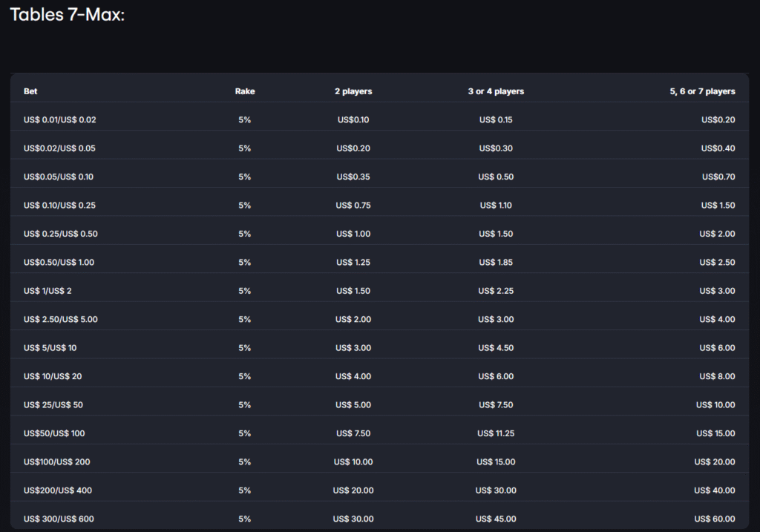Click the US$ 25/US$ 50 bet cell
Image resolution: width=760 pixels, height=532 pixels.
pyautogui.click(x=53, y=405)
